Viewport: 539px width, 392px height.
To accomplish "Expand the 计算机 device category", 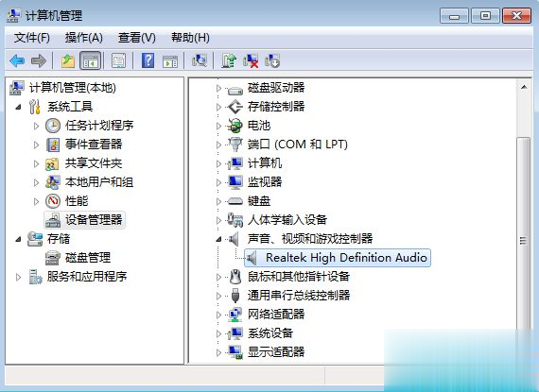I will [x=218, y=163].
